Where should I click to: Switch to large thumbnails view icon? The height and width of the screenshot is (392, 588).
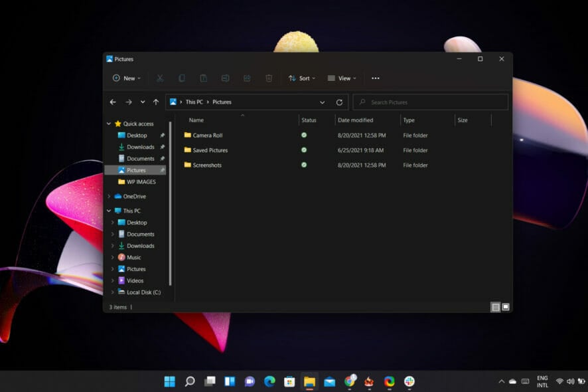tap(506, 307)
